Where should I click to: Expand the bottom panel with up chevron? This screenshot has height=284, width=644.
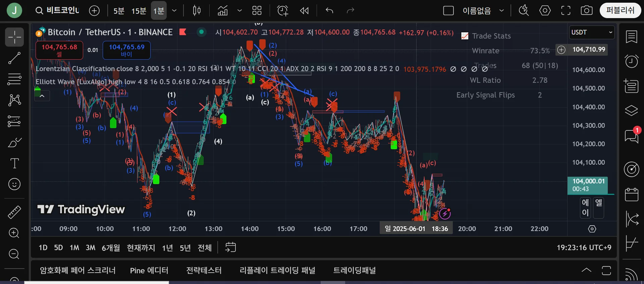(586, 270)
